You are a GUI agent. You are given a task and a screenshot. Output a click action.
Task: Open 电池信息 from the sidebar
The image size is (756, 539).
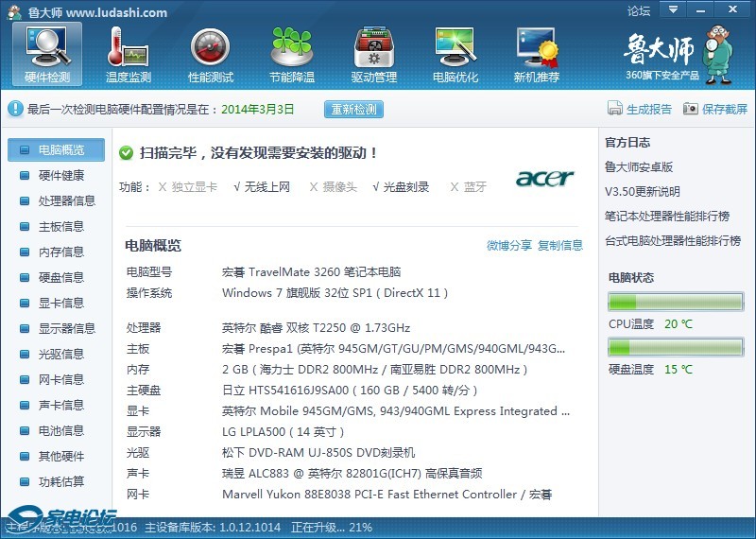click(x=60, y=430)
